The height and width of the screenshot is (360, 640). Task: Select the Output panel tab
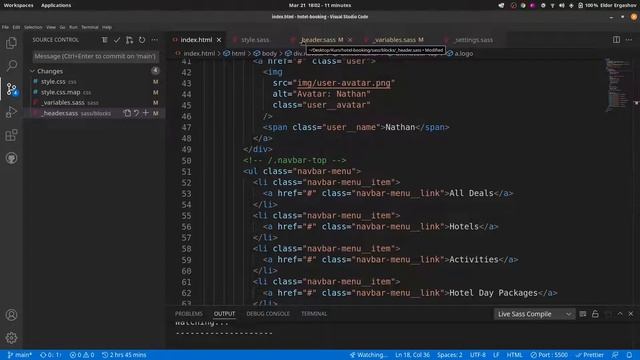click(x=224, y=314)
